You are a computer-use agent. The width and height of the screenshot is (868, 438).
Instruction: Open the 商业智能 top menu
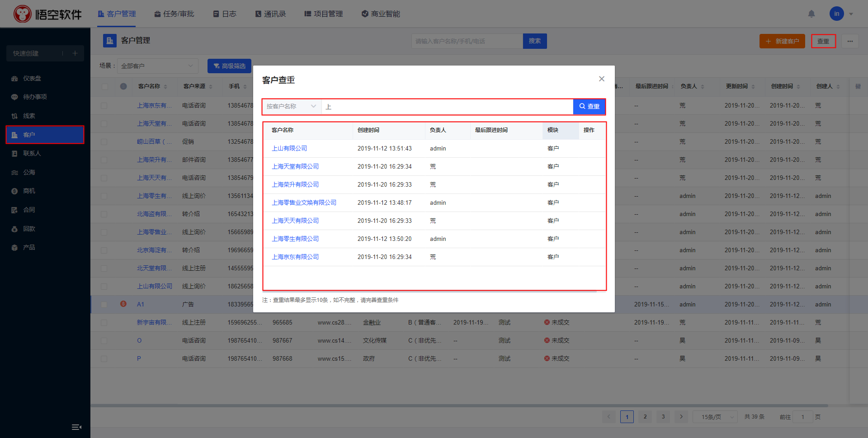tap(381, 14)
